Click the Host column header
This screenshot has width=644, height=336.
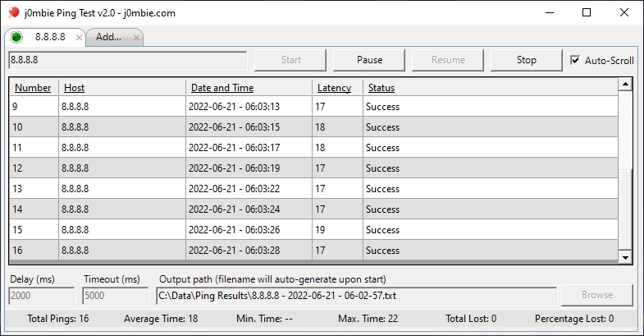coord(74,88)
